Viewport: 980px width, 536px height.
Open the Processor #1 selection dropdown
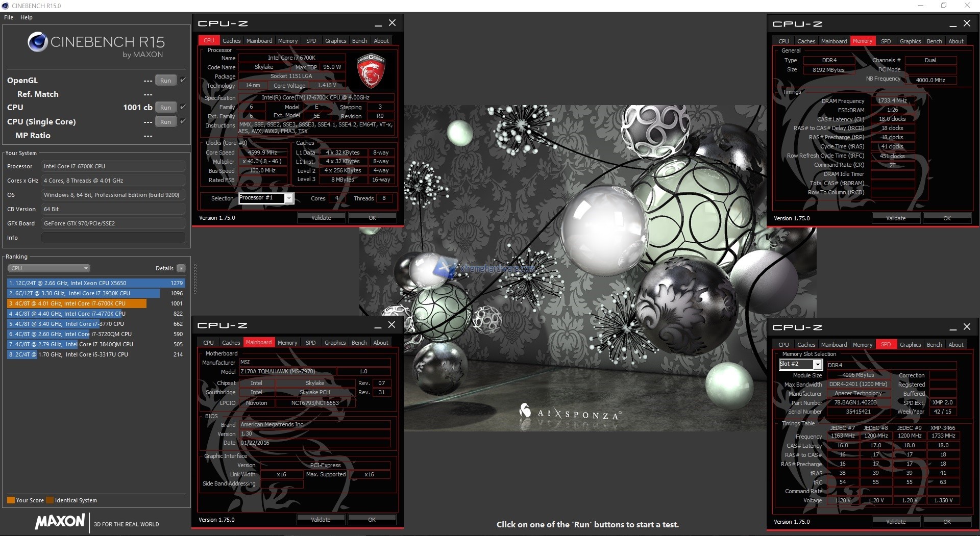(289, 198)
